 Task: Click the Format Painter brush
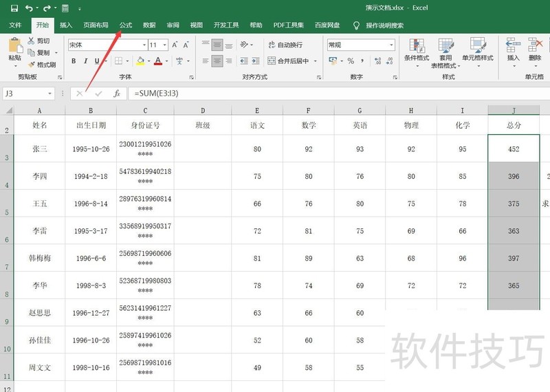tap(32, 65)
